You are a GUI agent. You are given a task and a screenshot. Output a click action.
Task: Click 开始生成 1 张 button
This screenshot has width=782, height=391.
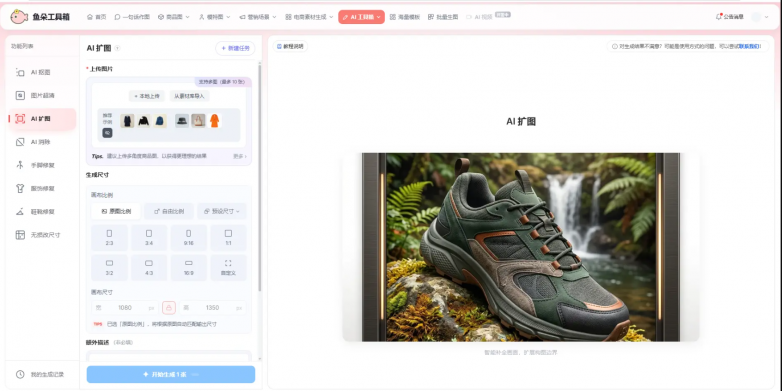[171, 374]
